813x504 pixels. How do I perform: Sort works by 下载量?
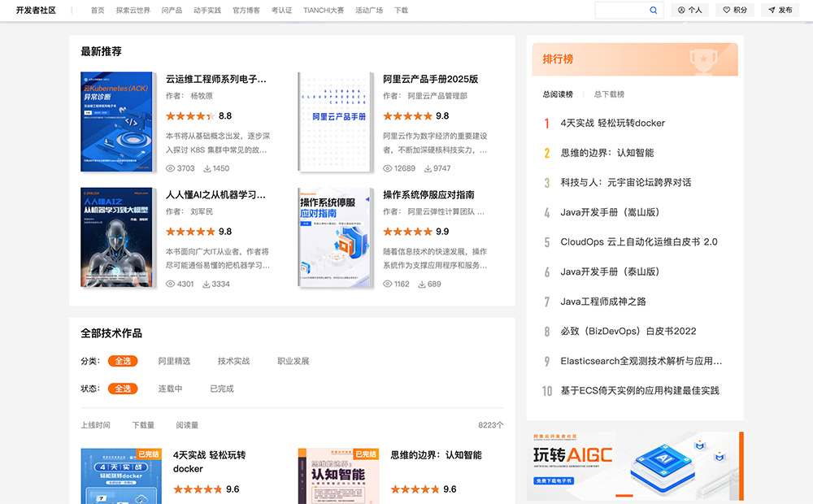coord(143,425)
